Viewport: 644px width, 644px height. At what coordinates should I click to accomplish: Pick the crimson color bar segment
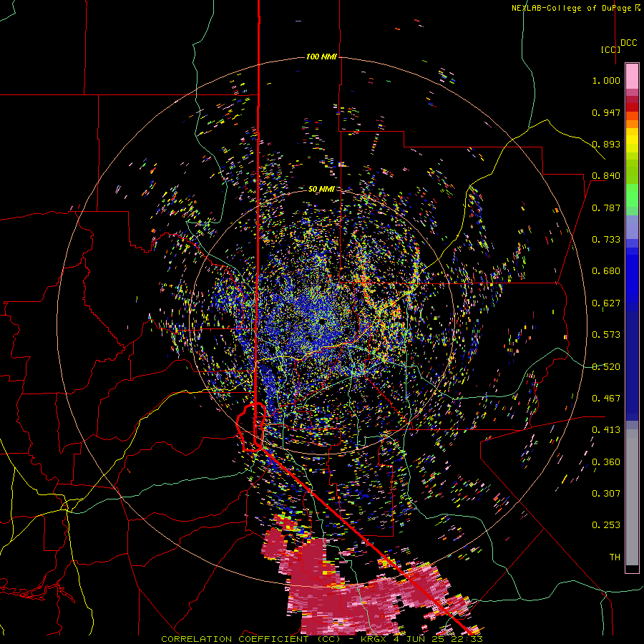pos(632,99)
